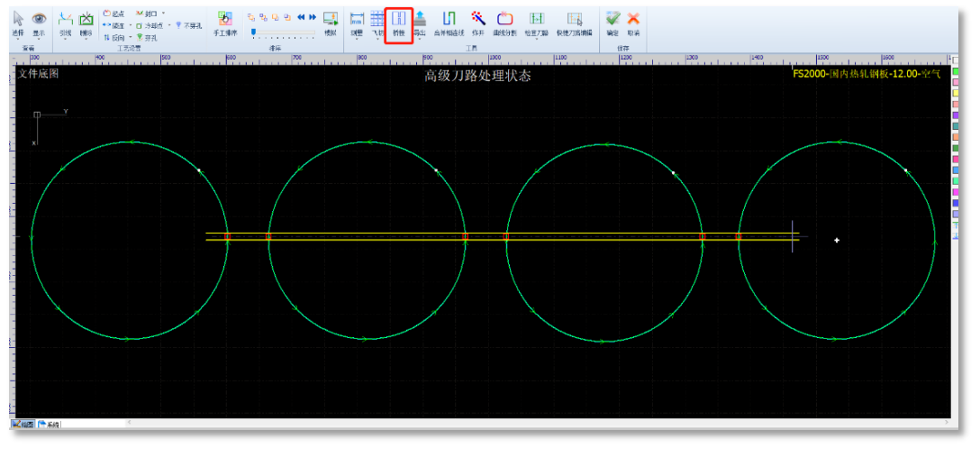Set the 起点 start point tool
This screenshot has width=980, height=449.
[113, 14]
